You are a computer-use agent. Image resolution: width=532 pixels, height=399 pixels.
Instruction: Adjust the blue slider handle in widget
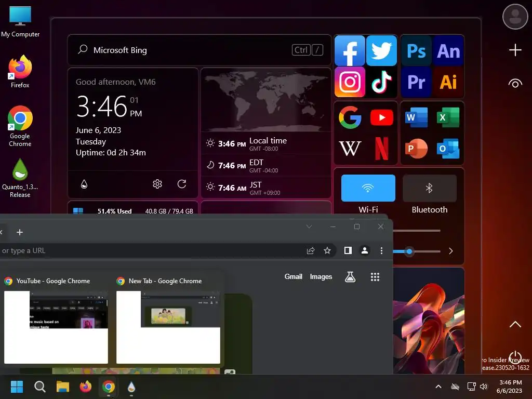tap(409, 251)
